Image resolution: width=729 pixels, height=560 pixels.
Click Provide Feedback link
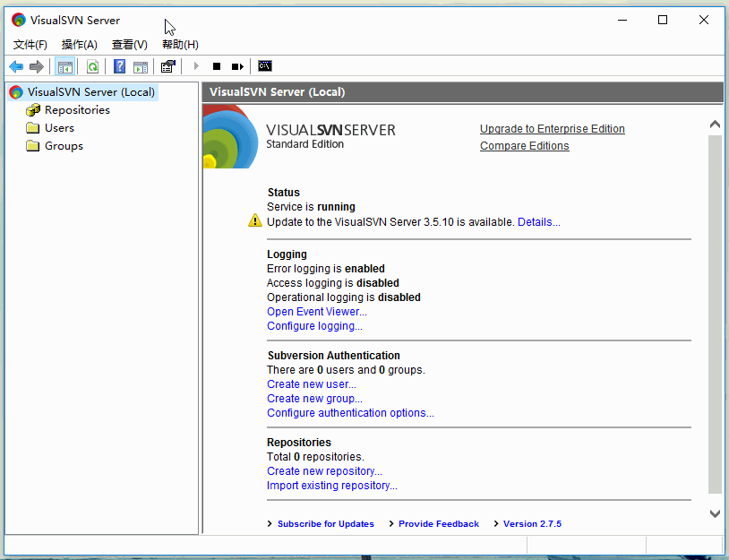tap(439, 524)
